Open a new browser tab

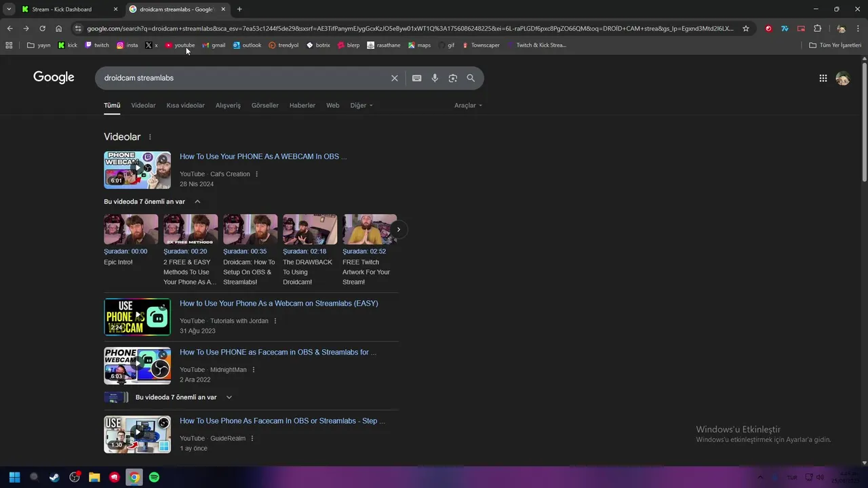click(x=239, y=9)
